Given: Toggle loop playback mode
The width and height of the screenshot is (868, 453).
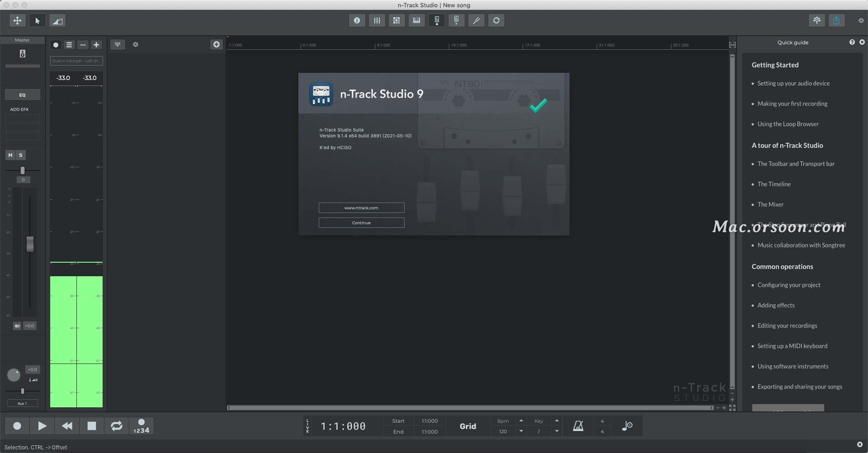Looking at the screenshot, I should (117, 426).
